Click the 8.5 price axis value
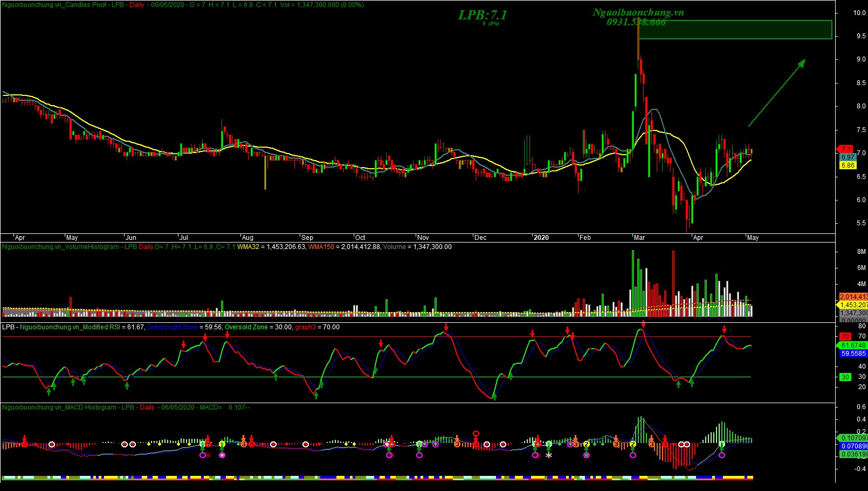The width and height of the screenshot is (868, 491). (861, 83)
